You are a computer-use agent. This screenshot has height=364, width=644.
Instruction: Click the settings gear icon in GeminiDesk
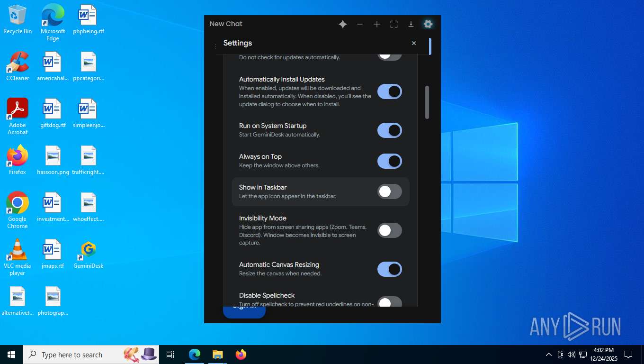point(428,24)
